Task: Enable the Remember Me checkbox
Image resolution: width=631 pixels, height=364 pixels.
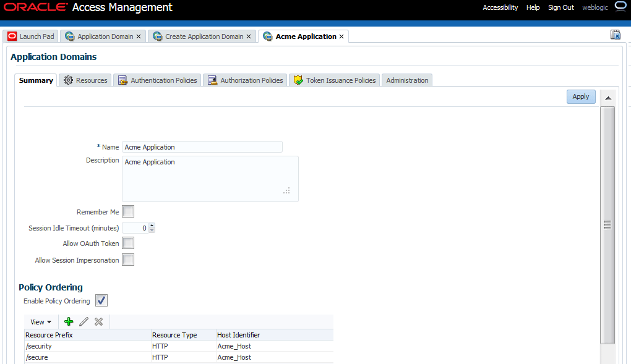Action: coord(128,211)
